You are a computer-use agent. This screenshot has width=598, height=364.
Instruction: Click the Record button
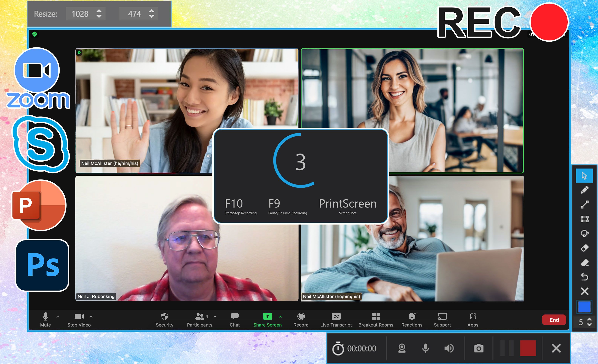click(300, 319)
